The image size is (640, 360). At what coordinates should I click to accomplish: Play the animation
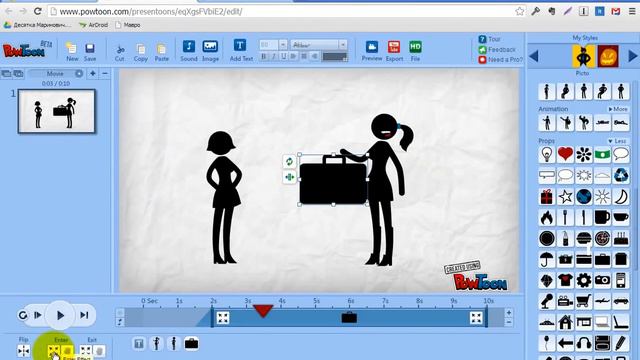pyautogui.click(x=60, y=315)
